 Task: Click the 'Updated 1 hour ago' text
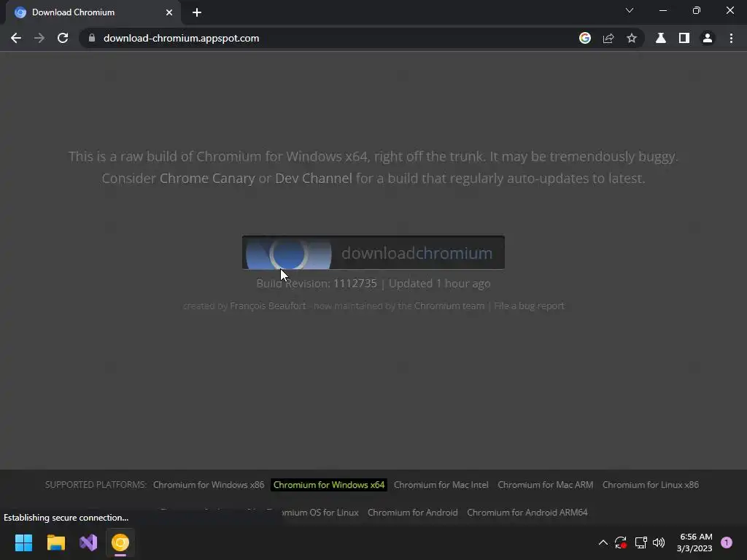(439, 284)
